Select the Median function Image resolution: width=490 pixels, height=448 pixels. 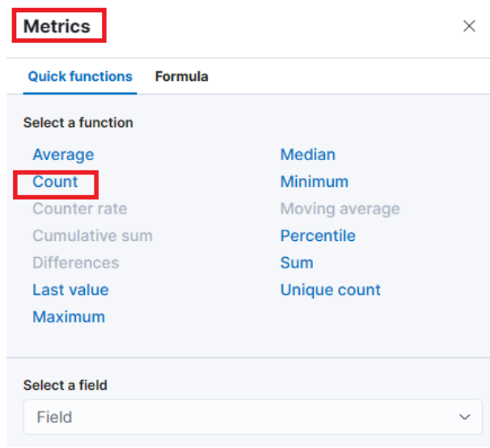pos(307,154)
